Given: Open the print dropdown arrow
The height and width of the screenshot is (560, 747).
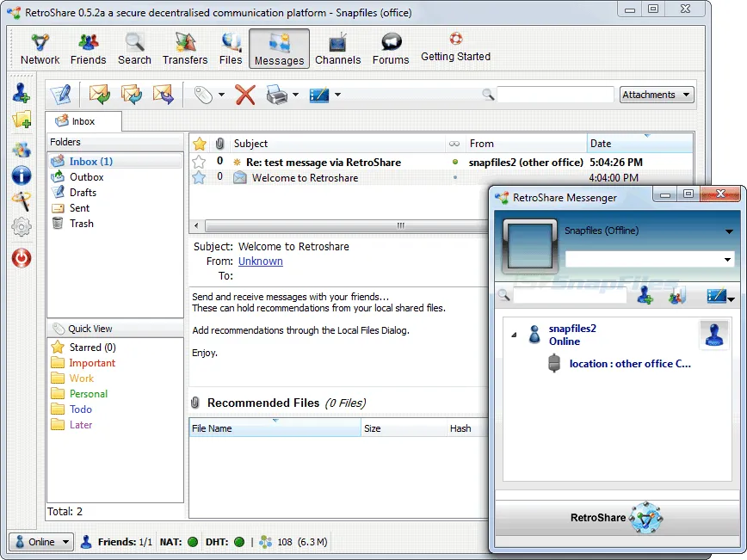Looking at the screenshot, I should click(295, 95).
